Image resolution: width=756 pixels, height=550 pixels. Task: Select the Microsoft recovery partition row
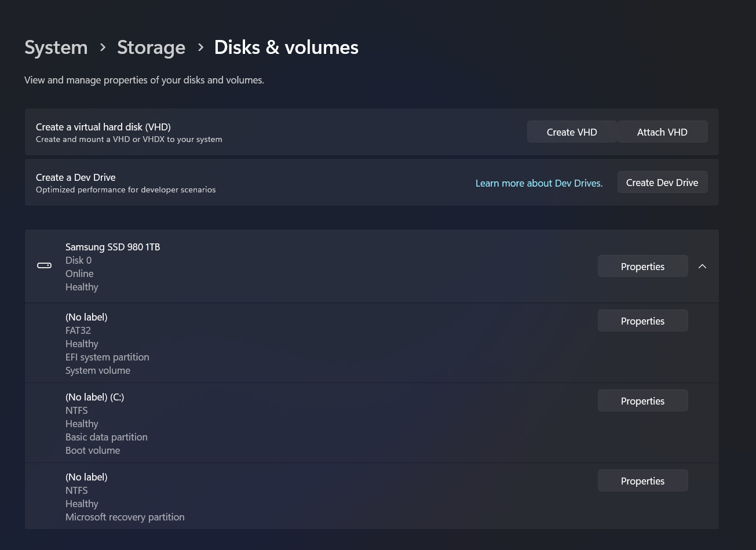(290, 496)
